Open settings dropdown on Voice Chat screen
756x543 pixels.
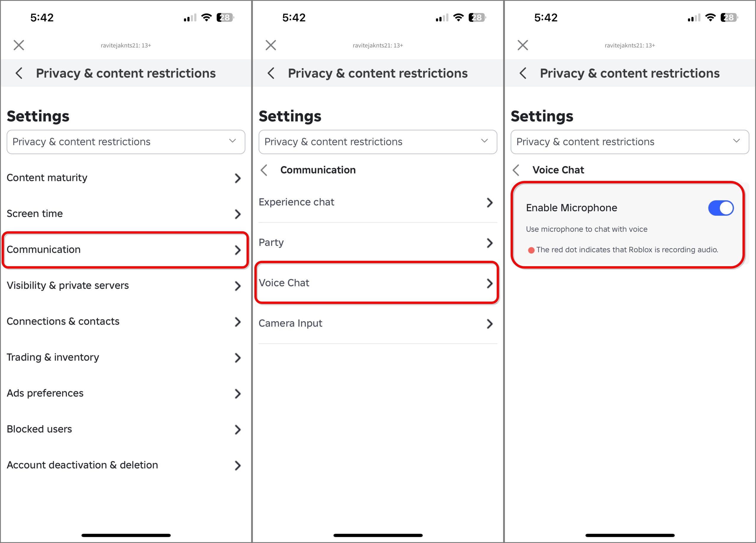[x=629, y=142]
